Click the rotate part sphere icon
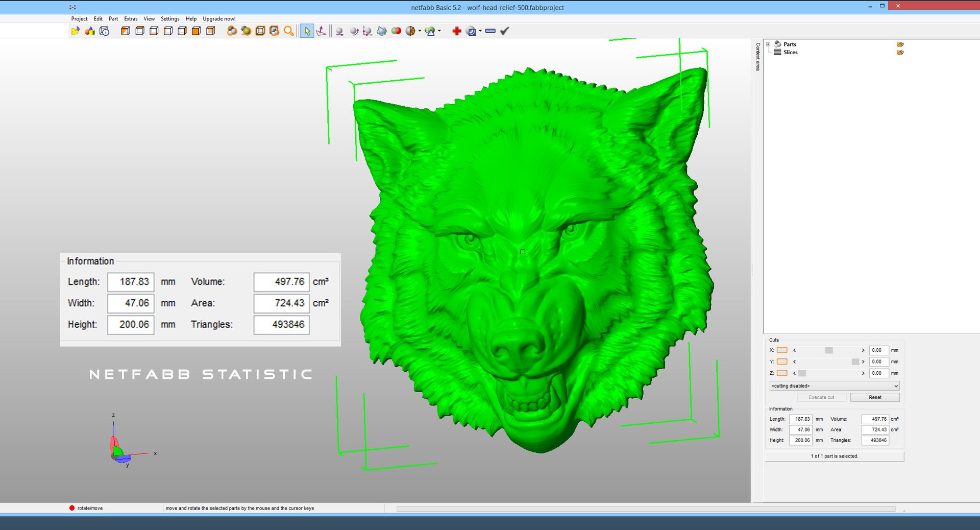Viewport: 980px width, 530px height. [354, 31]
